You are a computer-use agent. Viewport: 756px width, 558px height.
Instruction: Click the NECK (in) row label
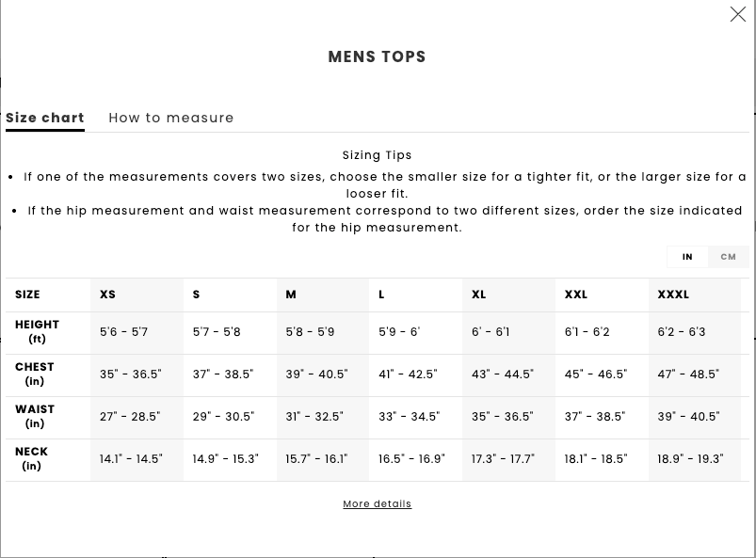(x=31, y=459)
